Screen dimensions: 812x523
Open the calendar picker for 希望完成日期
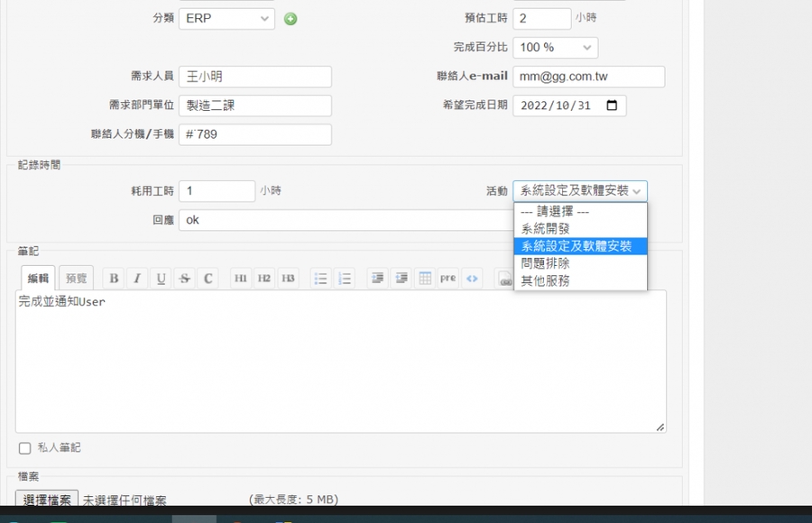click(612, 106)
